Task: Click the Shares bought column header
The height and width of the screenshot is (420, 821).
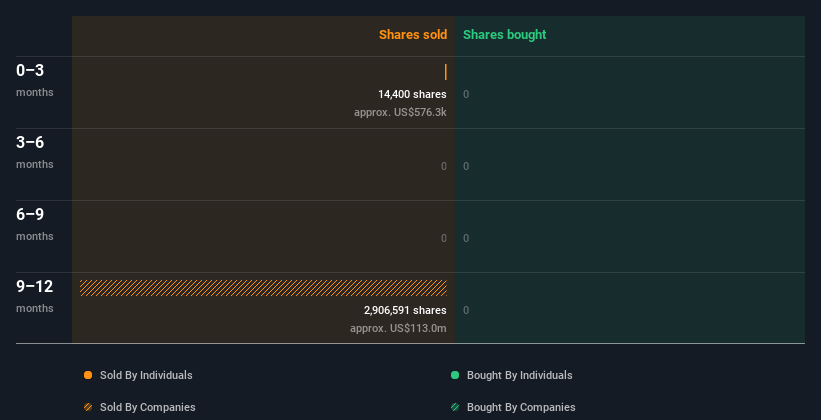Action: [x=504, y=35]
